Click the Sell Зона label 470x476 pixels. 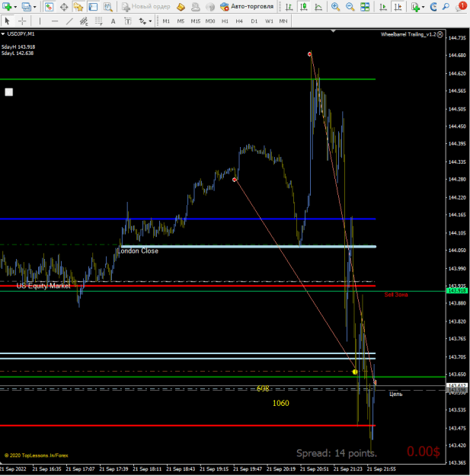click(396, 295)
